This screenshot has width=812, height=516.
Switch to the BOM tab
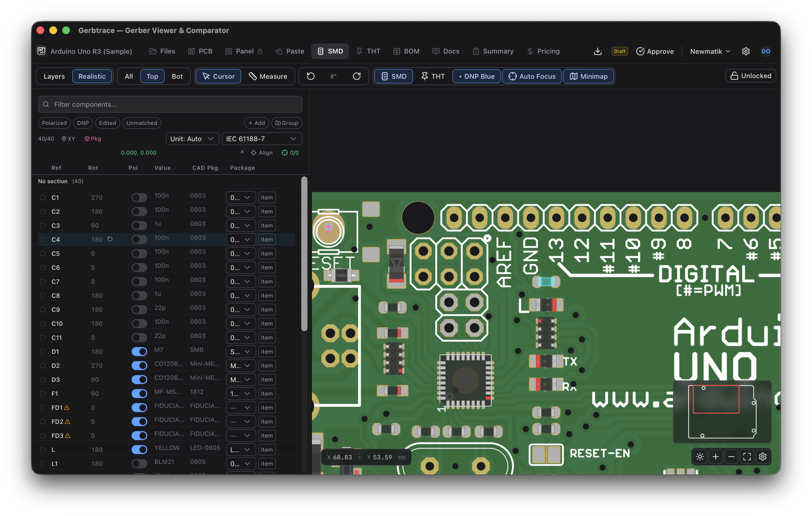click(406, 51)
